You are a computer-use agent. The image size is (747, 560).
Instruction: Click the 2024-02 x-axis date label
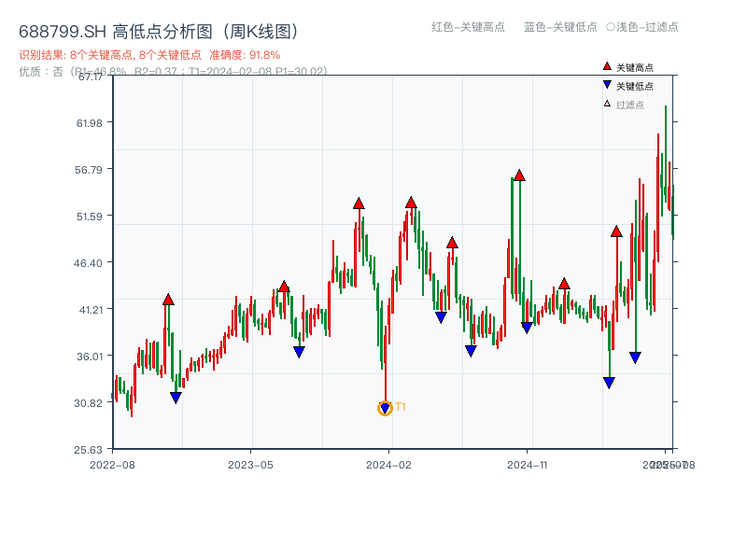coord(388,465)
